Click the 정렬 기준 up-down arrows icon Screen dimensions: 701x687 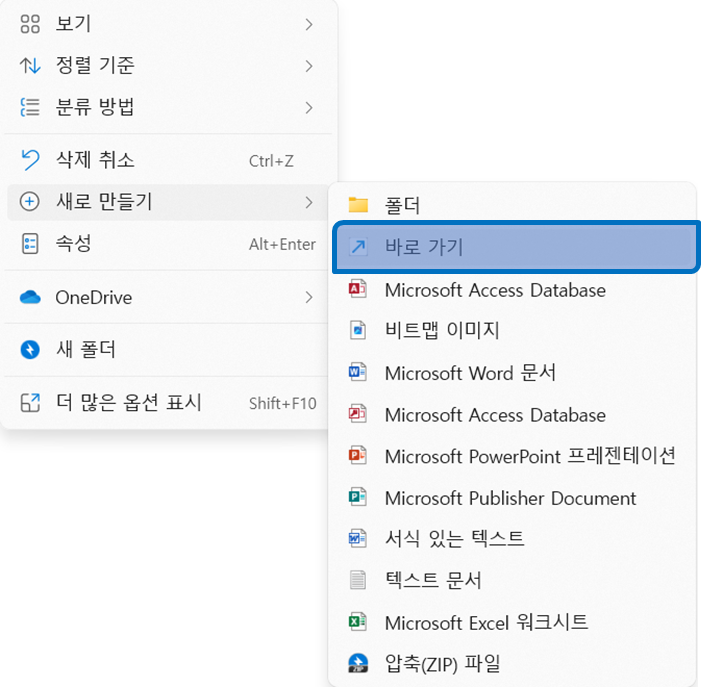30,66
